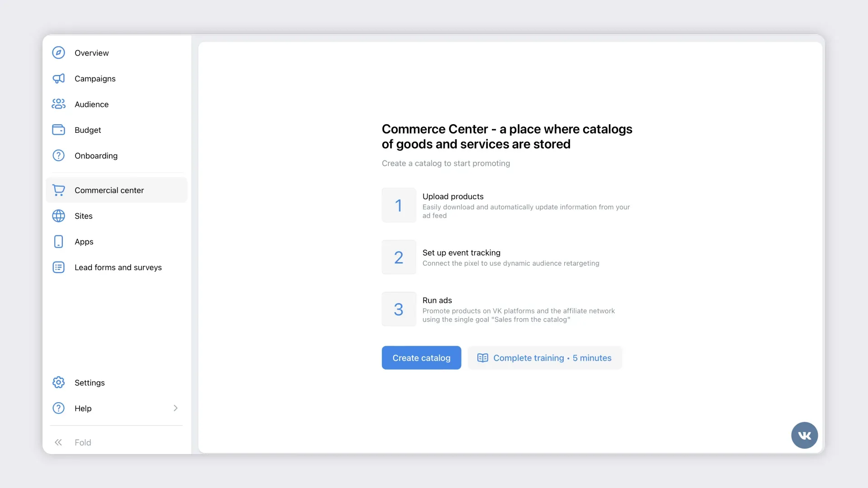This screenshot has width=868, height=488.
Task: Select step 3 Run ads tile
Action: click(399, 310)
